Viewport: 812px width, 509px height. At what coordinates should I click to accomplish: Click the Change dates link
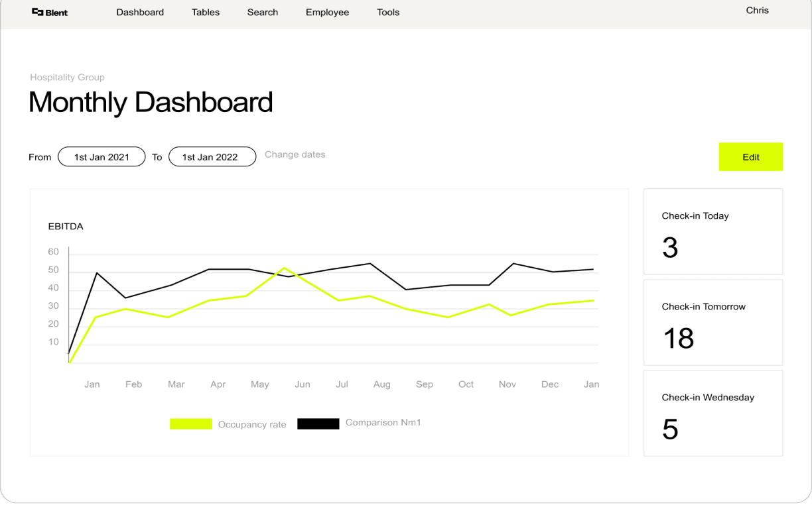295,154
